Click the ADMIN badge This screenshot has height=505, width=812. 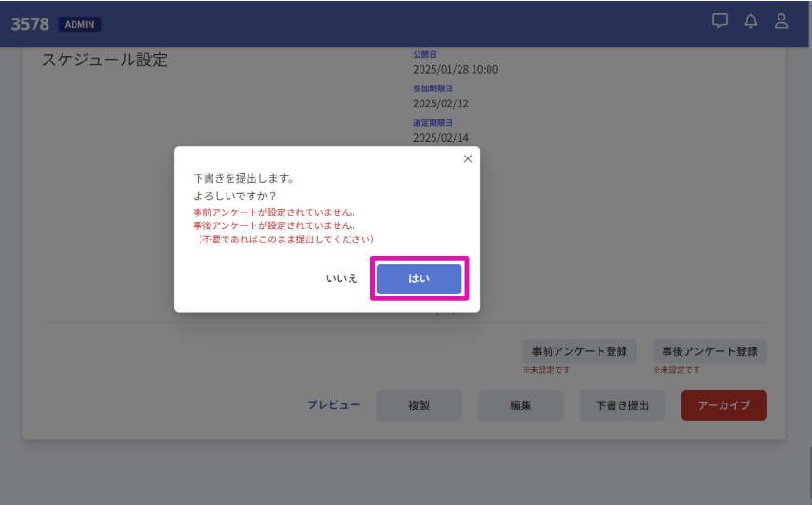[x=79, y=24]
